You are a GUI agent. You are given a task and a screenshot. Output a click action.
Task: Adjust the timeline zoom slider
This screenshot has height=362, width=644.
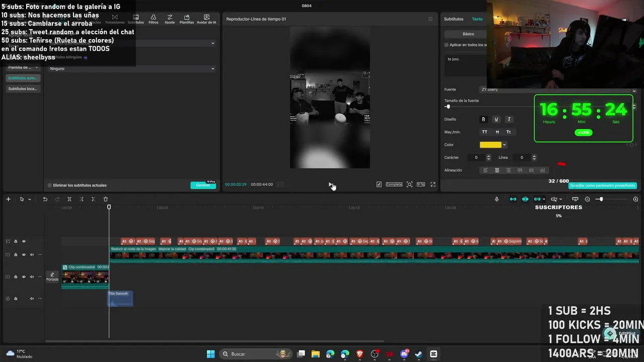tap(601, 199)
